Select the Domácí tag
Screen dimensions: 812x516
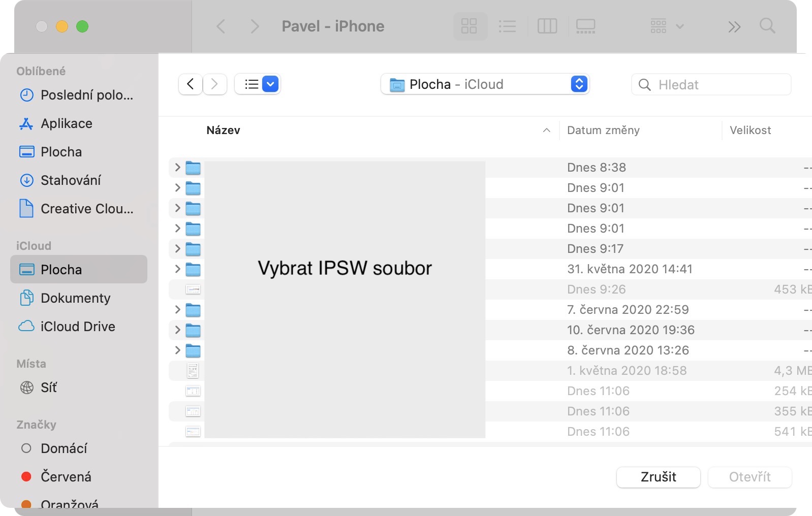79,448
